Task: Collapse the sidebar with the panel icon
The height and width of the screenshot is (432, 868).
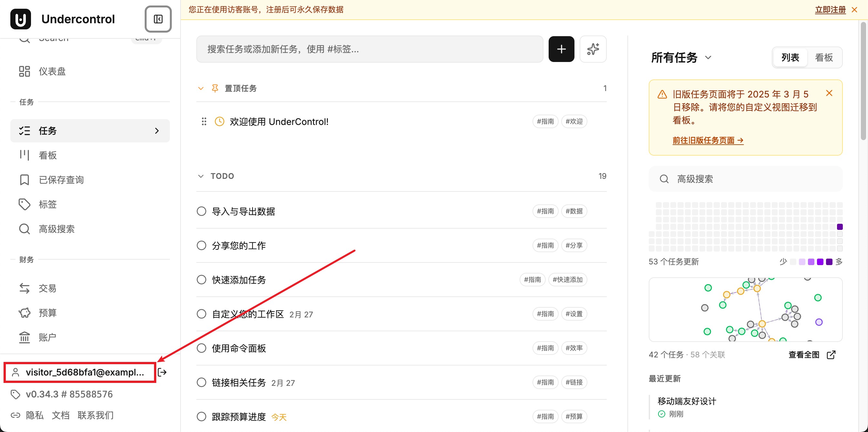Action: point(158,19)
